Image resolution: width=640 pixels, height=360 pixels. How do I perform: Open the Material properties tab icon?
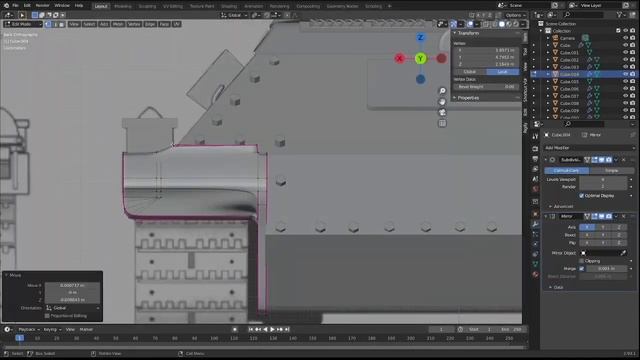tap(535, 274)
